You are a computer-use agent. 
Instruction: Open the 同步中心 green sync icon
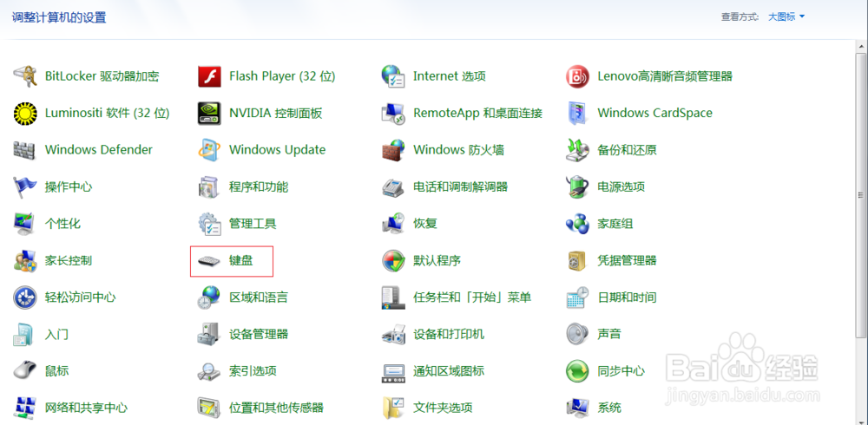577,371
